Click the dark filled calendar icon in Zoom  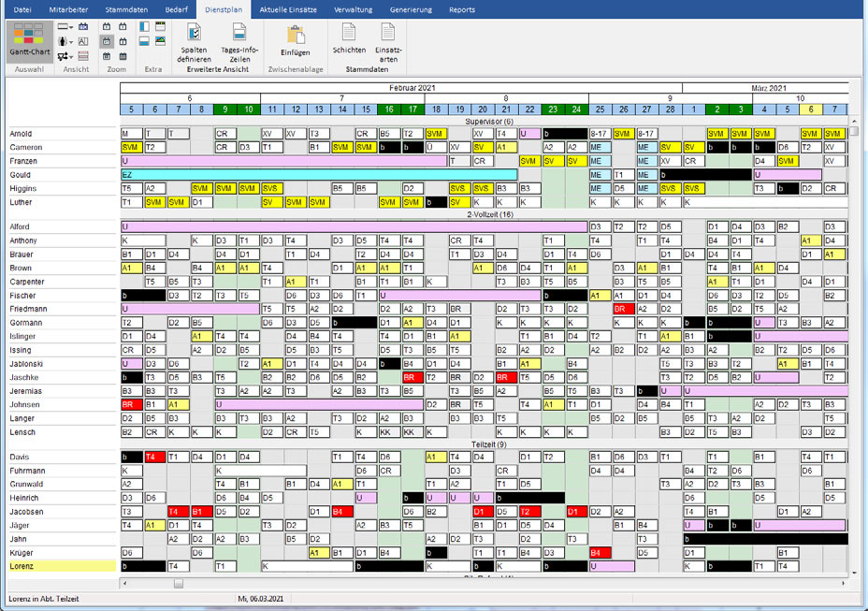(x=123, y=56)
